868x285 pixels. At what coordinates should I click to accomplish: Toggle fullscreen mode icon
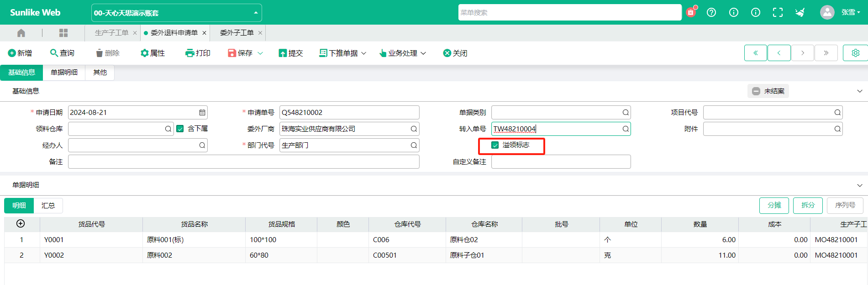pos(778,12)
